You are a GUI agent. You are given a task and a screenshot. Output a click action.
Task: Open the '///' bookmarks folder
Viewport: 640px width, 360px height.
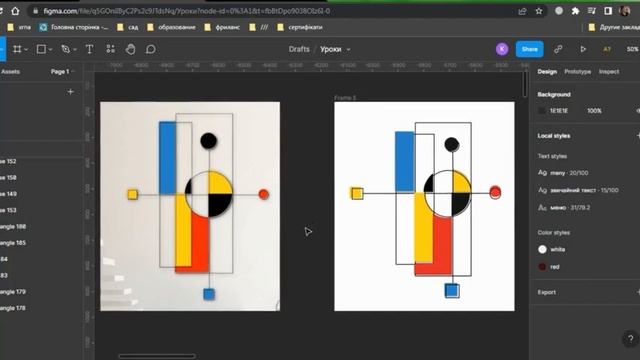tap(259, 27)
